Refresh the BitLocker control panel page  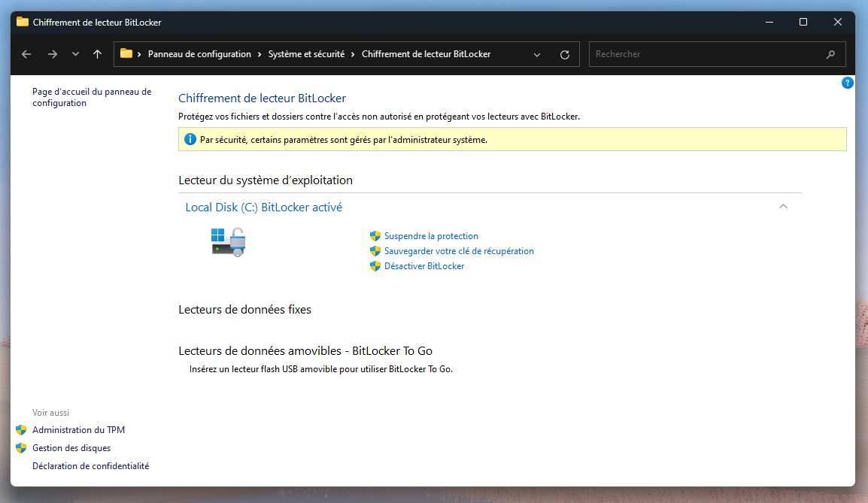[x=565, y=54]
